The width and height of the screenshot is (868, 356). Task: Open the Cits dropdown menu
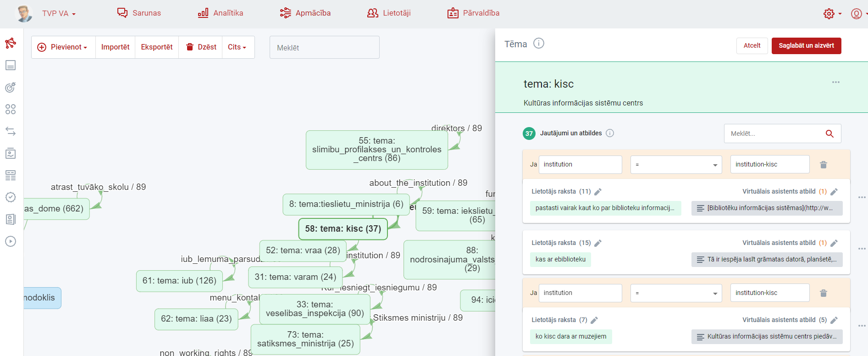click(x=237, y=47)
